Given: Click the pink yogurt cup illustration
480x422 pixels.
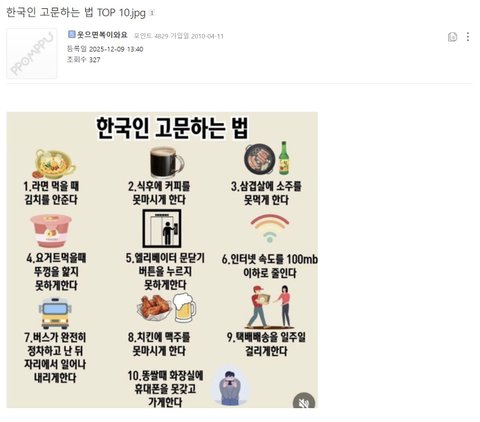Looking at the screenshot, I should (x=51, y=231).
